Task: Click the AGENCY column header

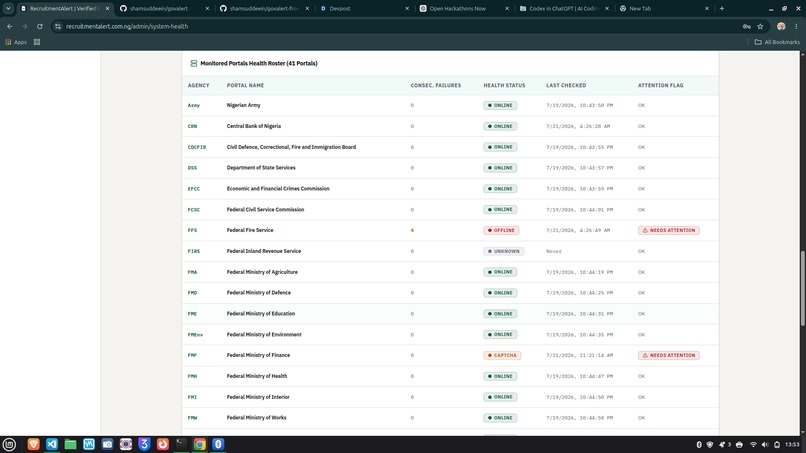Action: 198,85
